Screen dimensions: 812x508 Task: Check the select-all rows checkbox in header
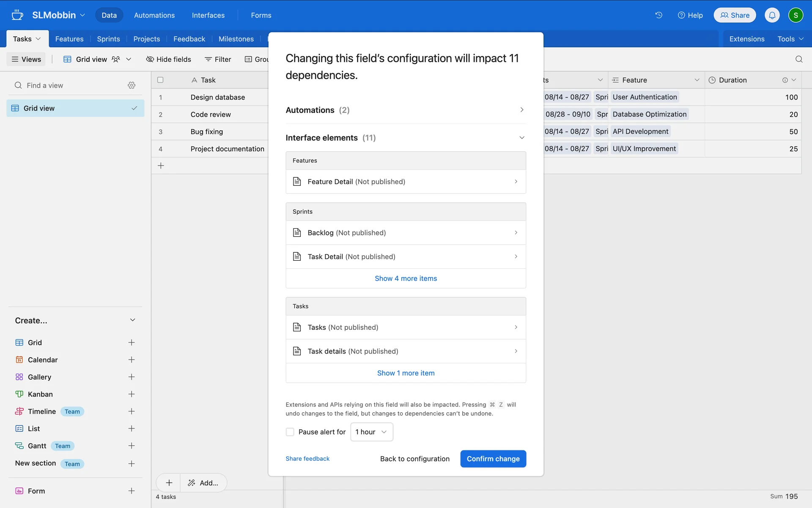pyautogui.click(x=160, y=80)
